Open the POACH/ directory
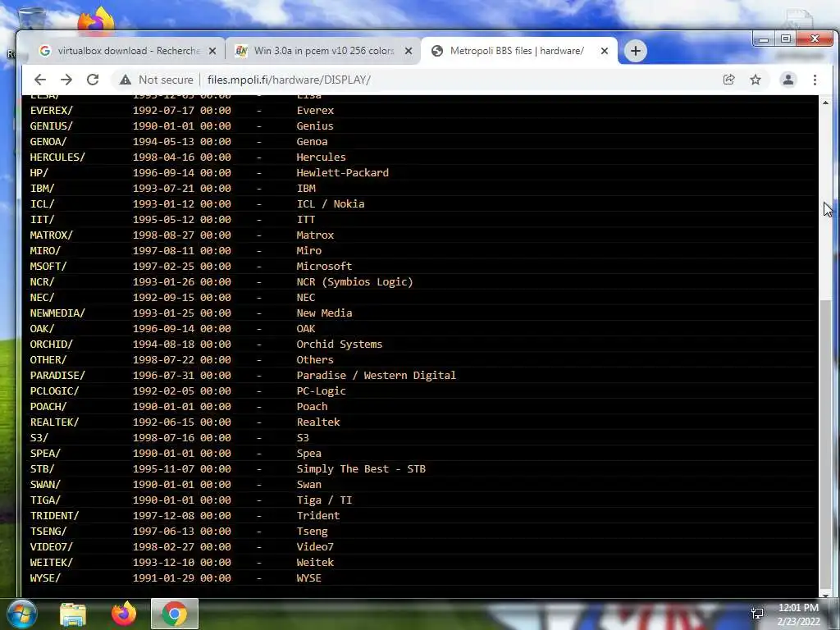Screen dimensions: 840x630 [48, 406]
